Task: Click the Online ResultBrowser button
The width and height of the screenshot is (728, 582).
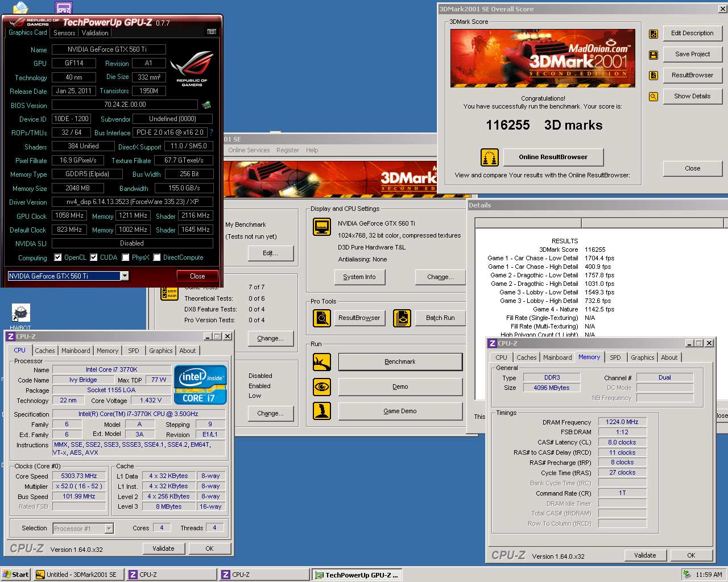Action: tap(553, 157)
